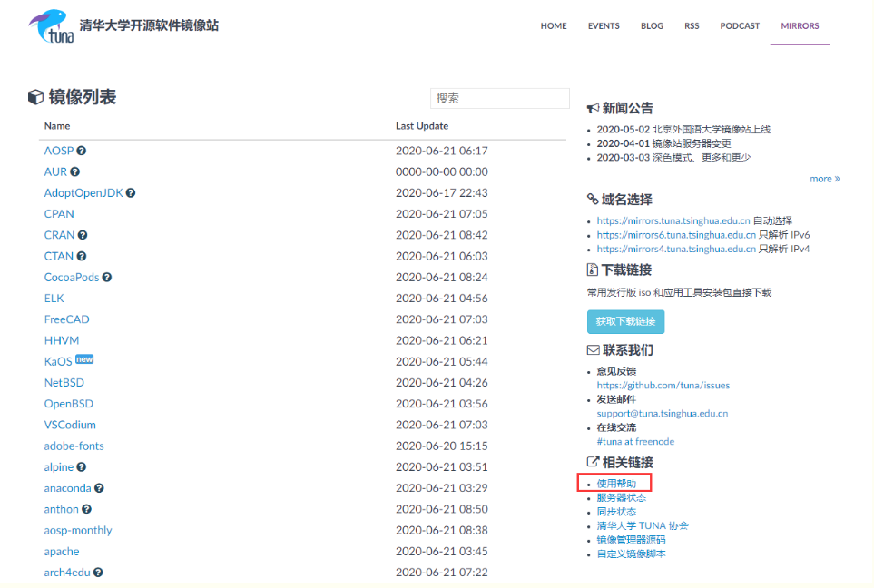Open the VSCodium mirror
874x588 pixels.
[70, 425]
